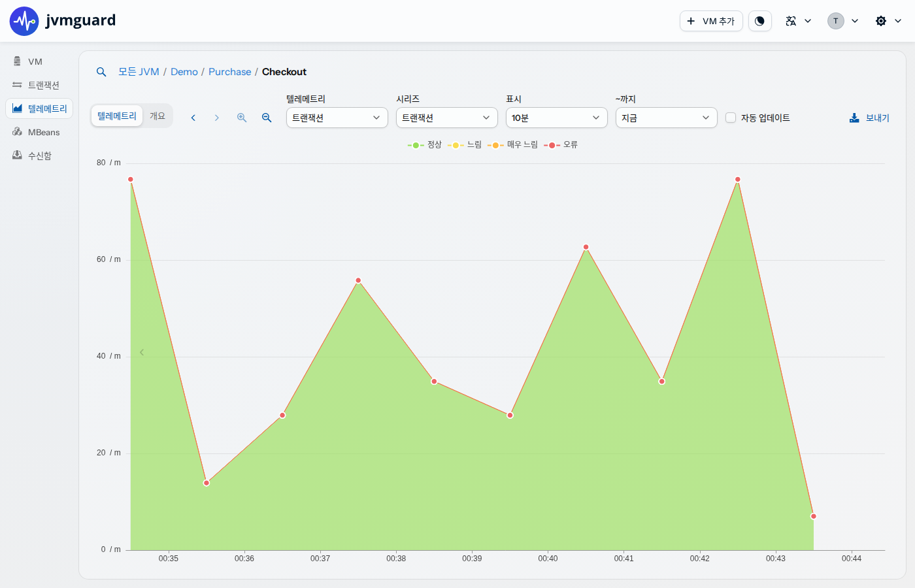Zoom in on the chart
This screenshot has width=915, height=588.
[242, 118]
